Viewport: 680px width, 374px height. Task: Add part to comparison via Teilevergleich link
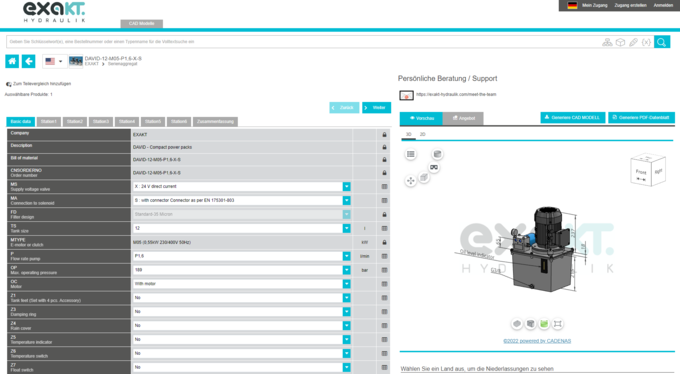tap(42, 84)
